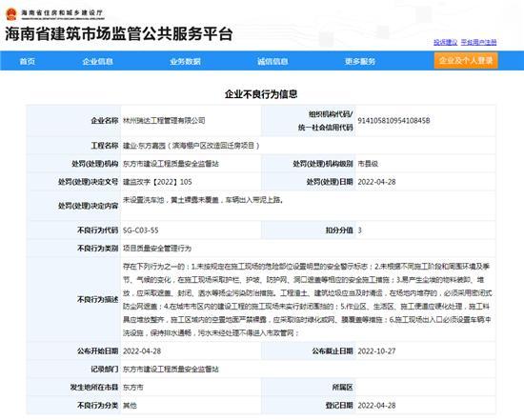Select the 未设置洗车池 decision content text
The height and width of the screenshot is (420, 524).
coord(203,200)
